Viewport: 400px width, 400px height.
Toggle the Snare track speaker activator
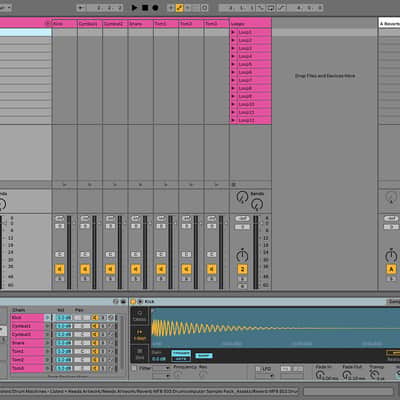[x=136, y=269]
